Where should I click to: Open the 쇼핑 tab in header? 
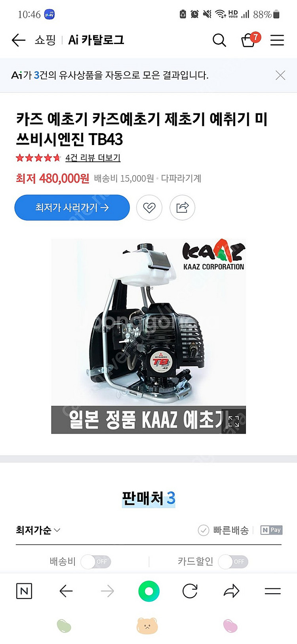(45, 40)
